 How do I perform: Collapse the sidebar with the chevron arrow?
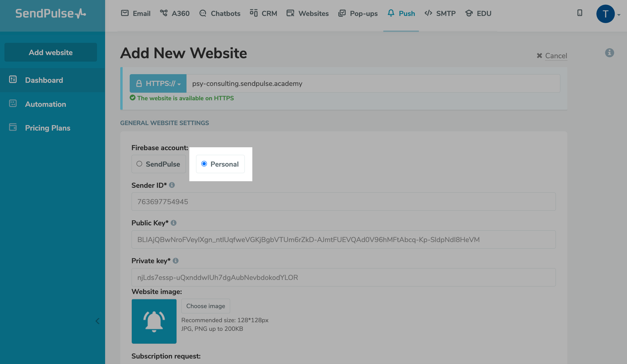tap(98, 321)
